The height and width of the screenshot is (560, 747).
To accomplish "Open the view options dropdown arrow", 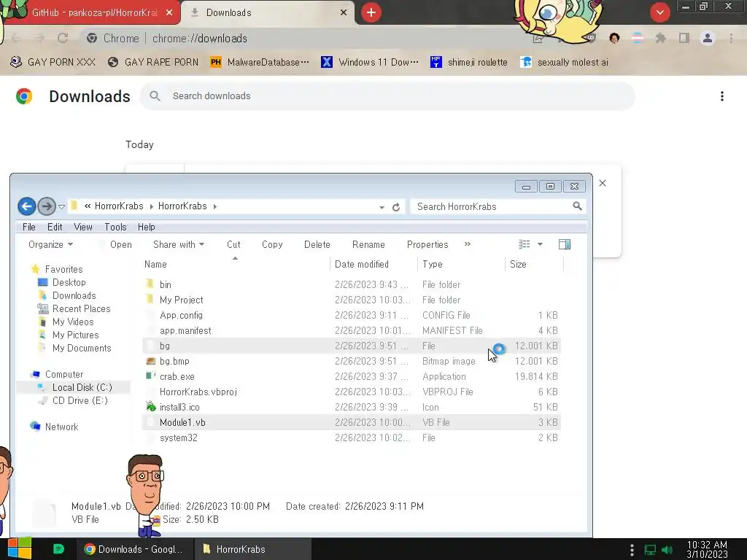I will click(541, 244).
